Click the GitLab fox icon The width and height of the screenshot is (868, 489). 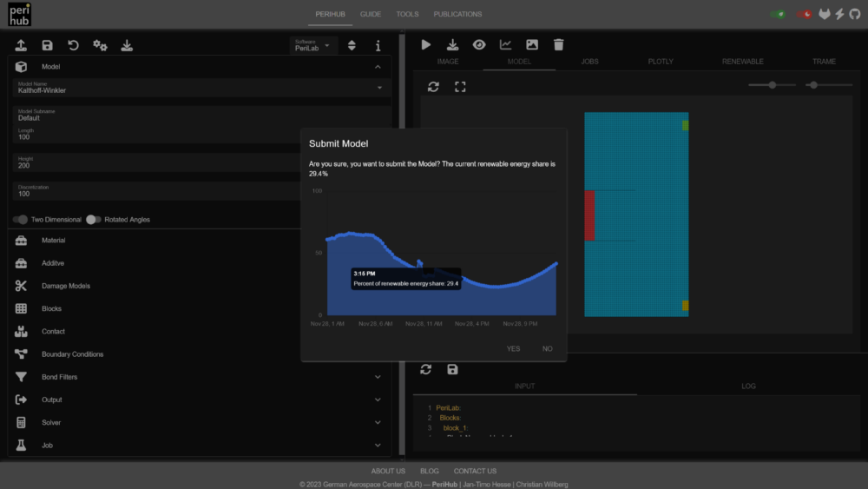click(x=825, y=15)
